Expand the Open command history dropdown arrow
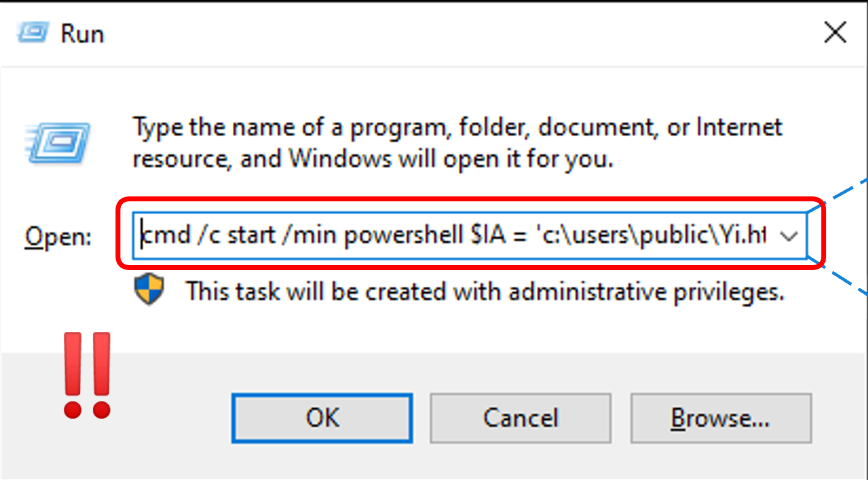The width and height of the screenshot is (868, 480). [x=788, y=236]
